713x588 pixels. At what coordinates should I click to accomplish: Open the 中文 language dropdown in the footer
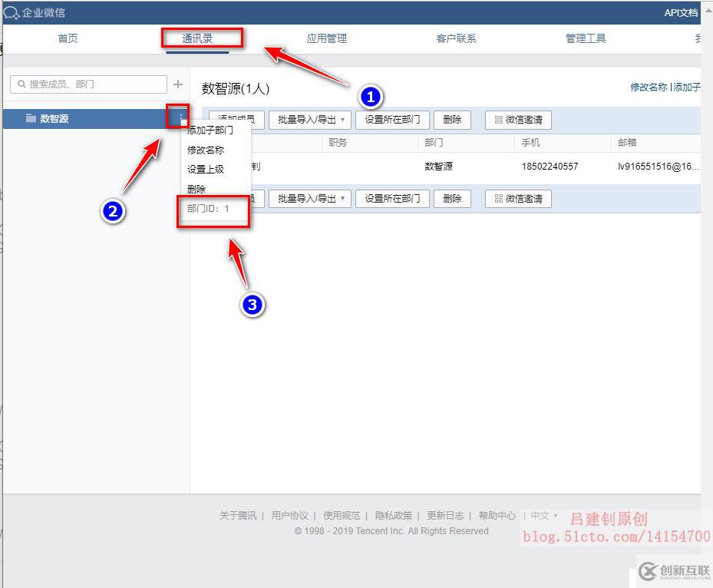point(543,515)
